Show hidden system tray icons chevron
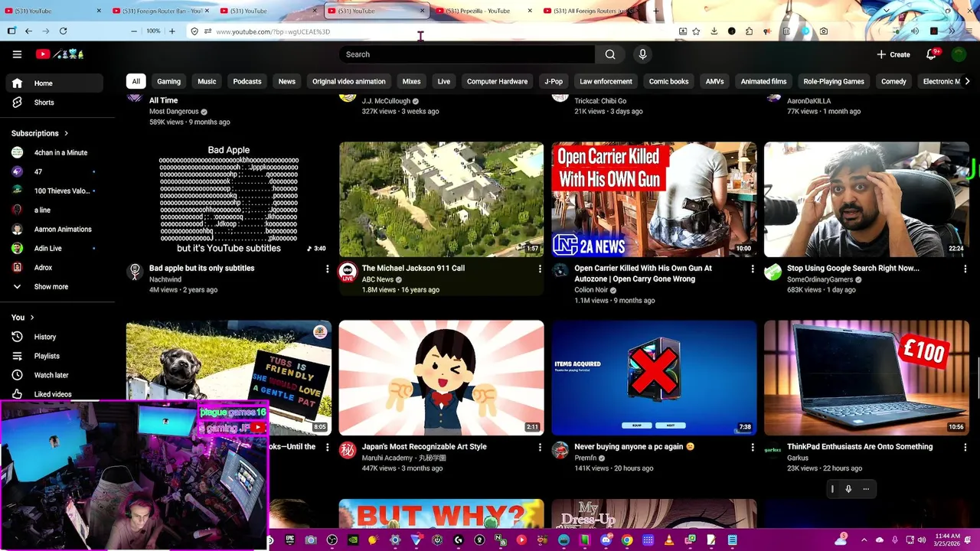Screen dimensions: 980x551 pyautogui.click(x=864, y=540)
